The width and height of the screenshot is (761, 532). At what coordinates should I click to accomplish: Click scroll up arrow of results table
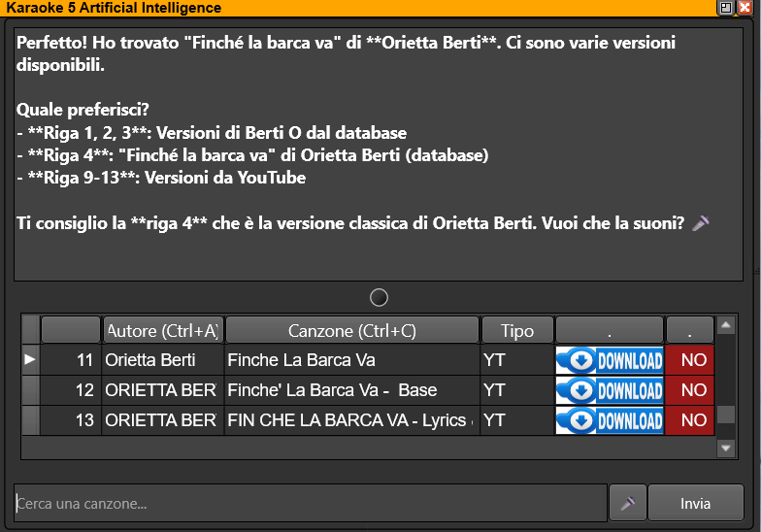726,324
